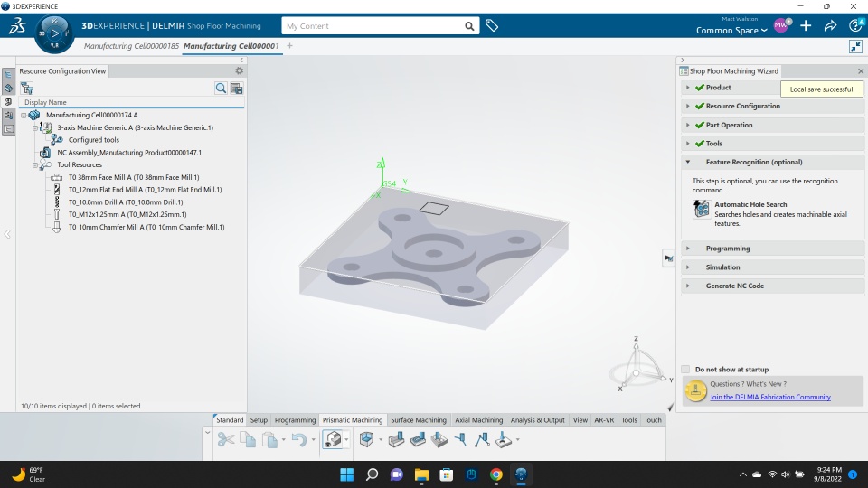
Task: Click the flag icon on right panel edge
Action: click(669, 258)
